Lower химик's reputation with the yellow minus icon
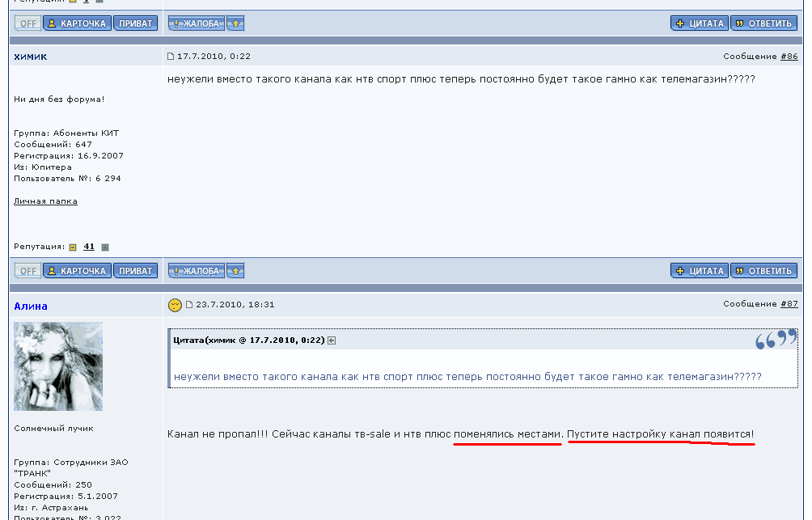 pyautogui.click(x=73, y=247)
